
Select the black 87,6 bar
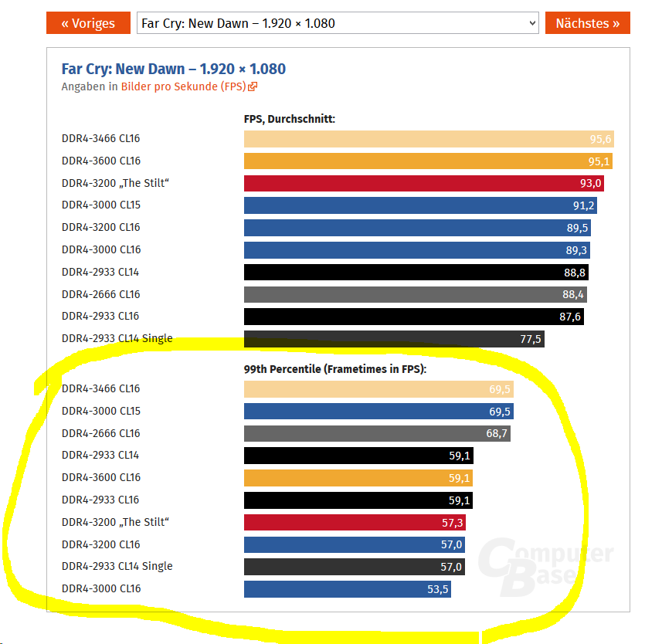pos(414,317)
